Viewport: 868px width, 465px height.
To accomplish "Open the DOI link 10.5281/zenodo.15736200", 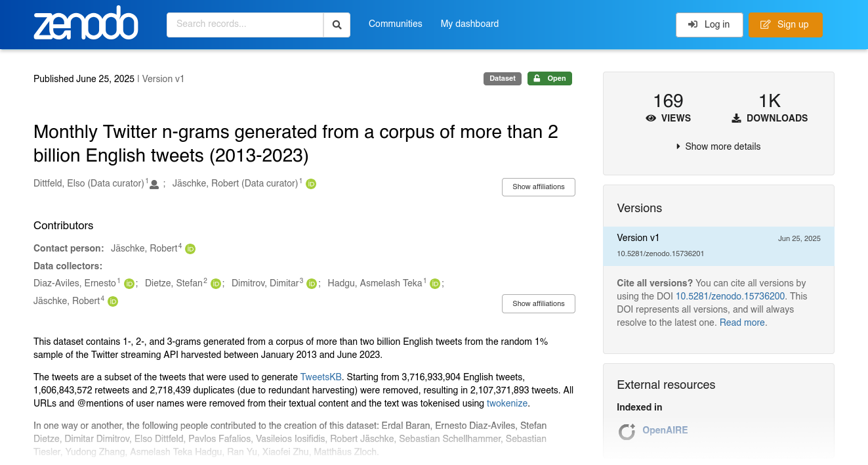I will 730,296.
